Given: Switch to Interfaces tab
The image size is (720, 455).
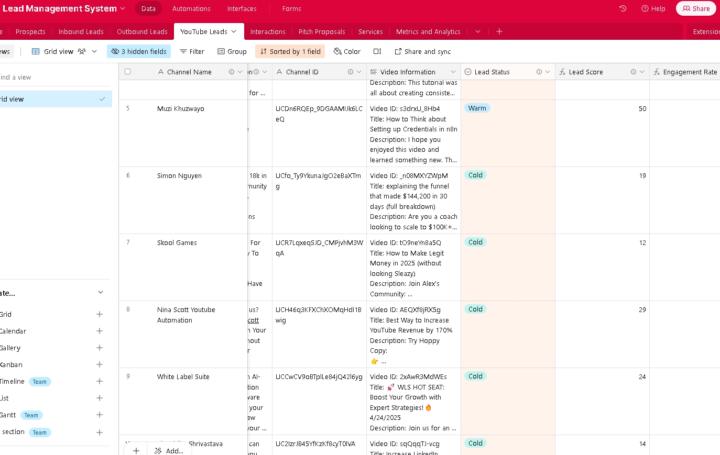Looking at the screenshot, I should tap(242, 8).
